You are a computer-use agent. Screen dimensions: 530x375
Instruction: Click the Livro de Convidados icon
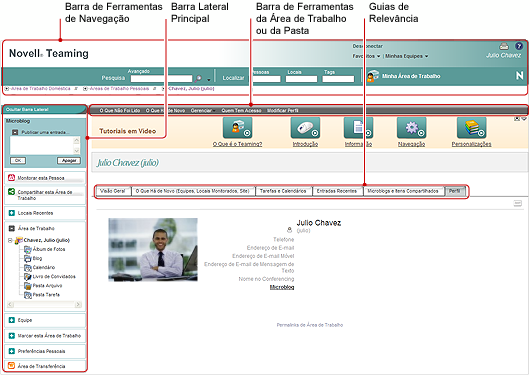28,277
